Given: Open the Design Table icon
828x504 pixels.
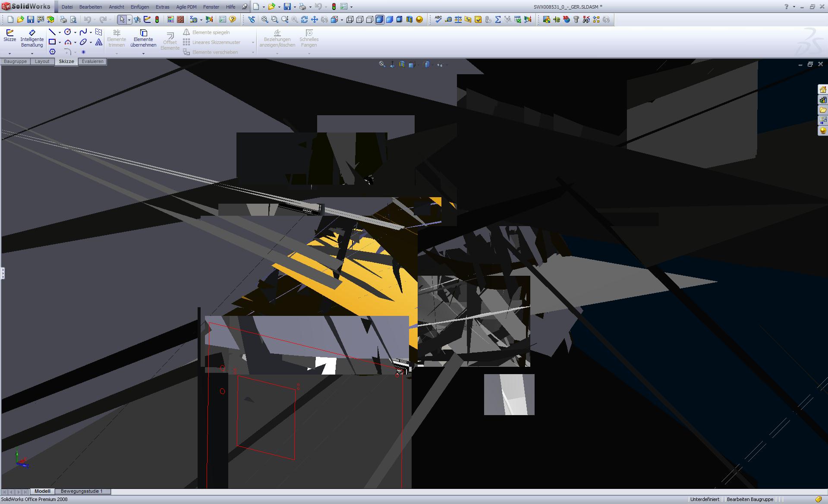Looking at the screenshot, I should [518, 19].
